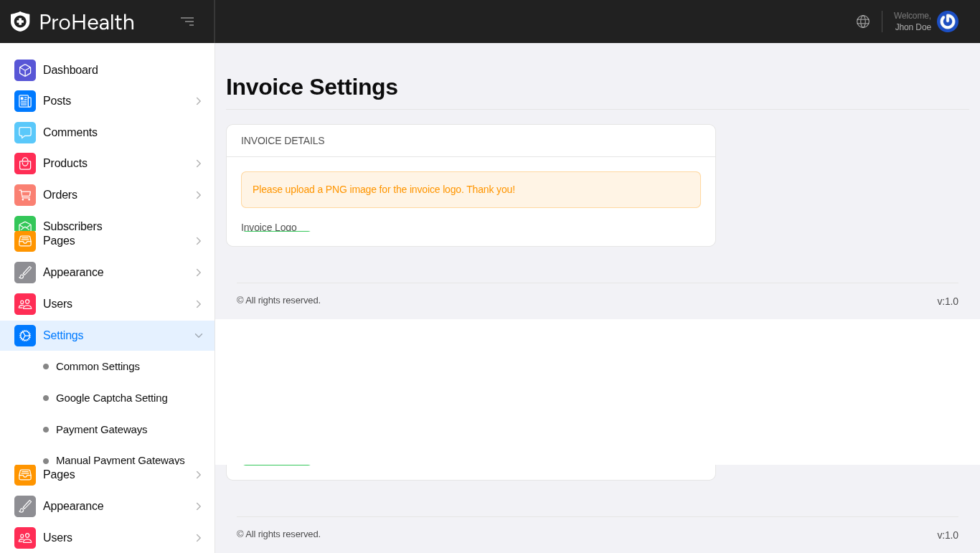Viewport: 980px width, 553px height.
Task: Click the Orders cart icon
Action: click(25, 195)
